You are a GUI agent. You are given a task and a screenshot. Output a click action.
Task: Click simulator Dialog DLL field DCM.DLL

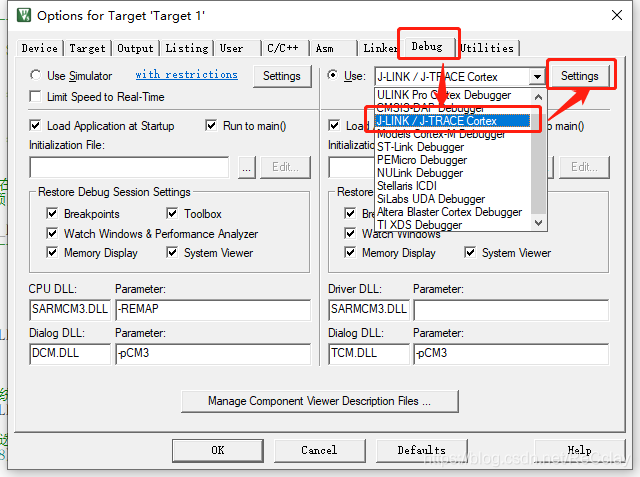pyautogui.click(x=70, y=353)
